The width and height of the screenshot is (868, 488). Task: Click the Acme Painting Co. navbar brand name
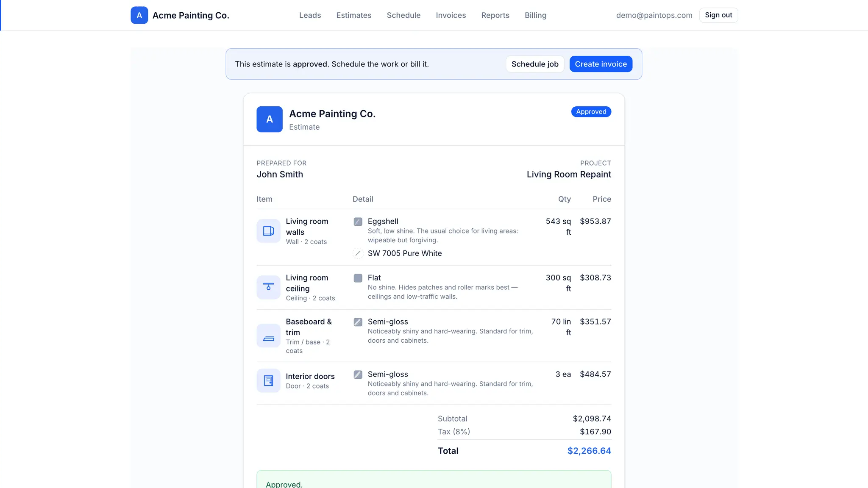pos(191,15)
